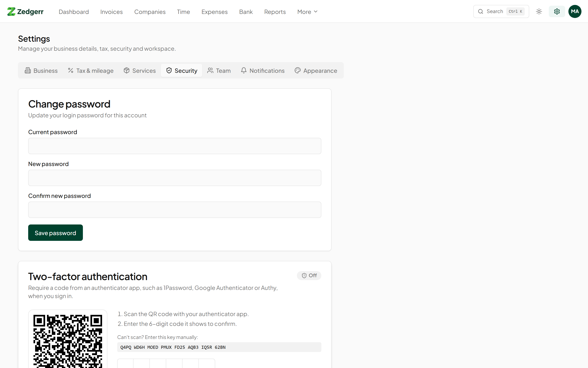
Task: Switch to the Tax & mileage tab
Action: [x=91, y=71]
